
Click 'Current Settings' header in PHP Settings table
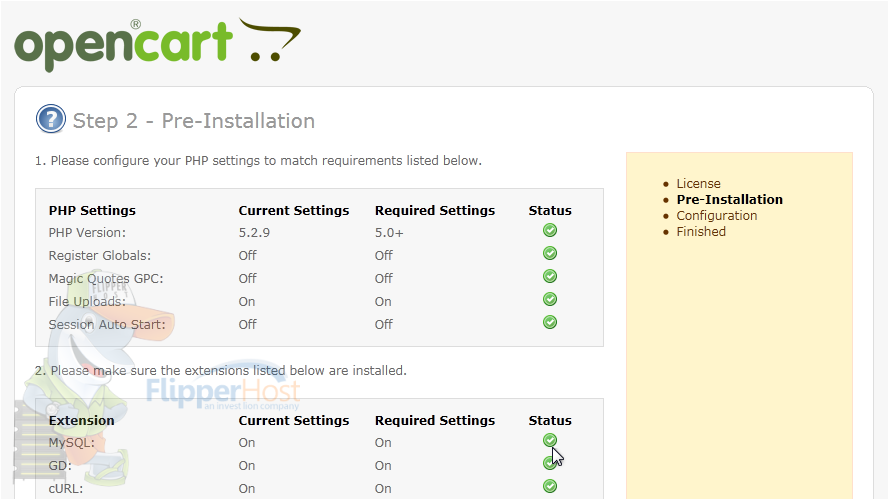pos(294,210)
